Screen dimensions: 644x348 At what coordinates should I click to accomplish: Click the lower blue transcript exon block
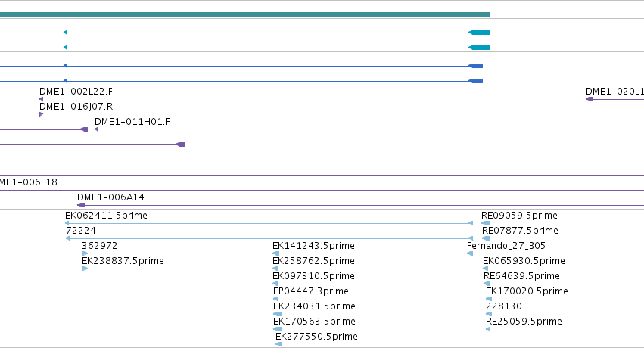click(476, 81)
